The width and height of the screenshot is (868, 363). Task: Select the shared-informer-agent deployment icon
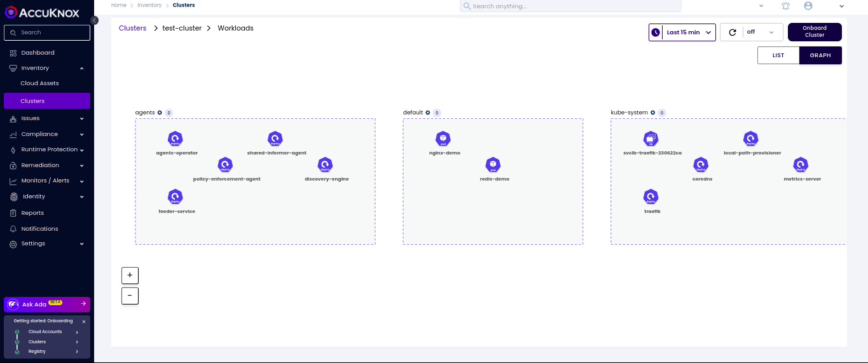(x=275, y=139)
